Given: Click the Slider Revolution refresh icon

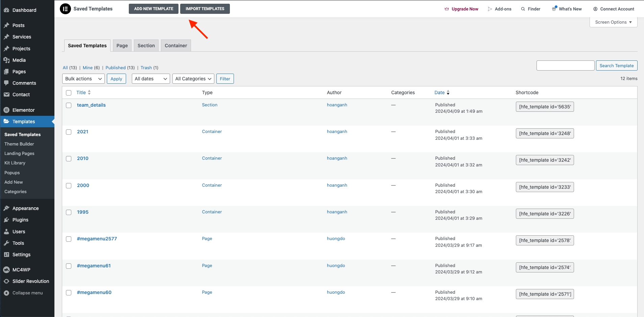Looking at the screenshot, I should [x=6, y=281].
